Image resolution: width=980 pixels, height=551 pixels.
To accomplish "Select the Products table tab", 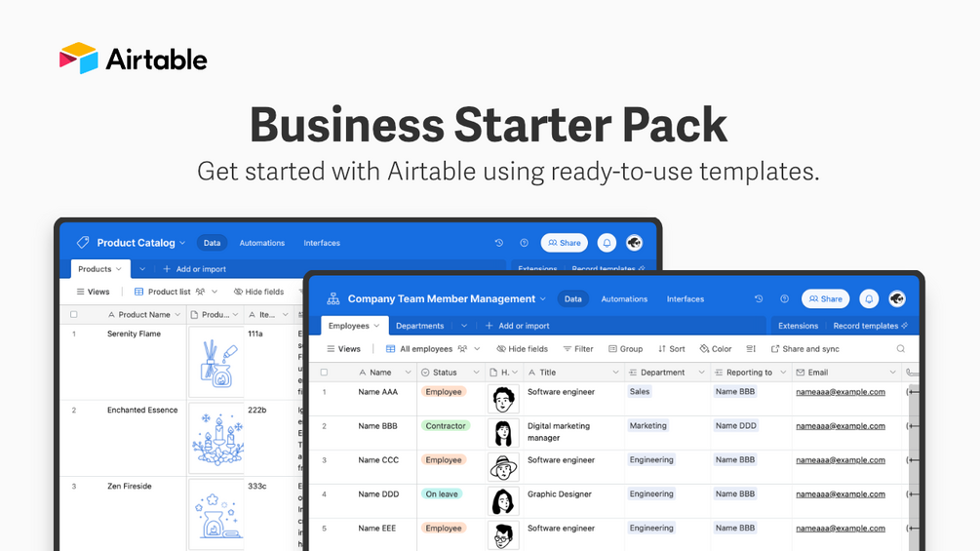I will (100, 268).
